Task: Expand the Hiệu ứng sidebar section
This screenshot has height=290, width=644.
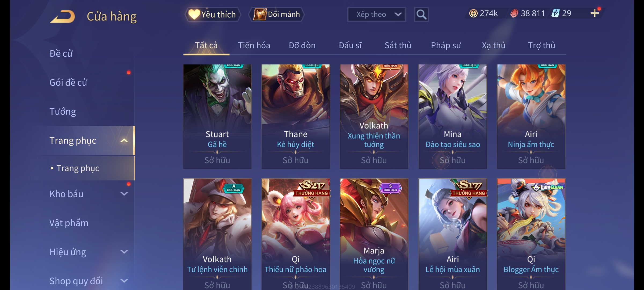Action: tap(124, 252)
